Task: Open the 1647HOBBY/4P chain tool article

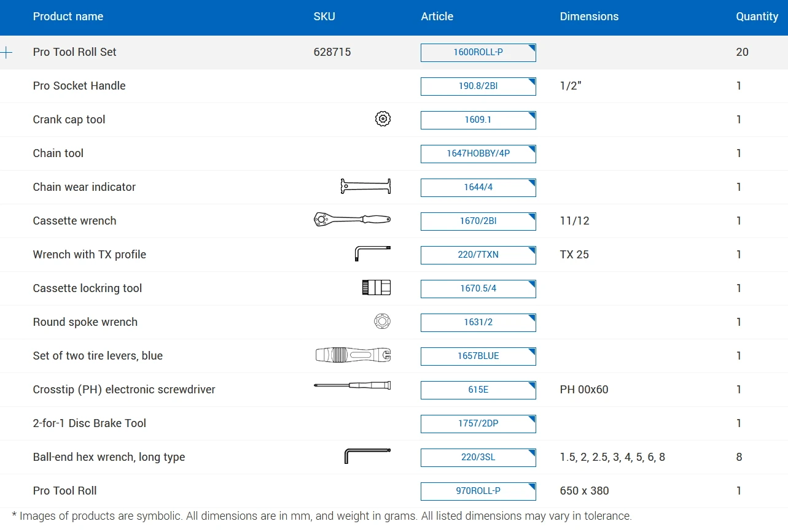Action: [478, 153]
